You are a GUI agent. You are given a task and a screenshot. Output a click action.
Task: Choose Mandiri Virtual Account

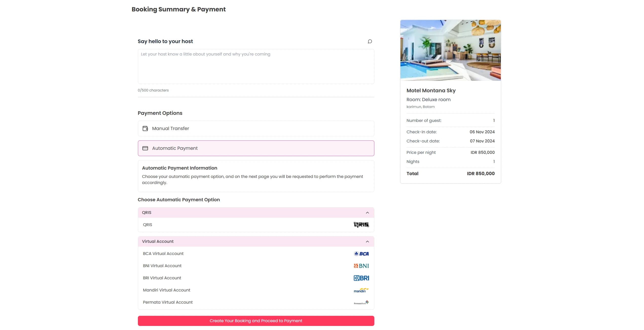(167, 290)
